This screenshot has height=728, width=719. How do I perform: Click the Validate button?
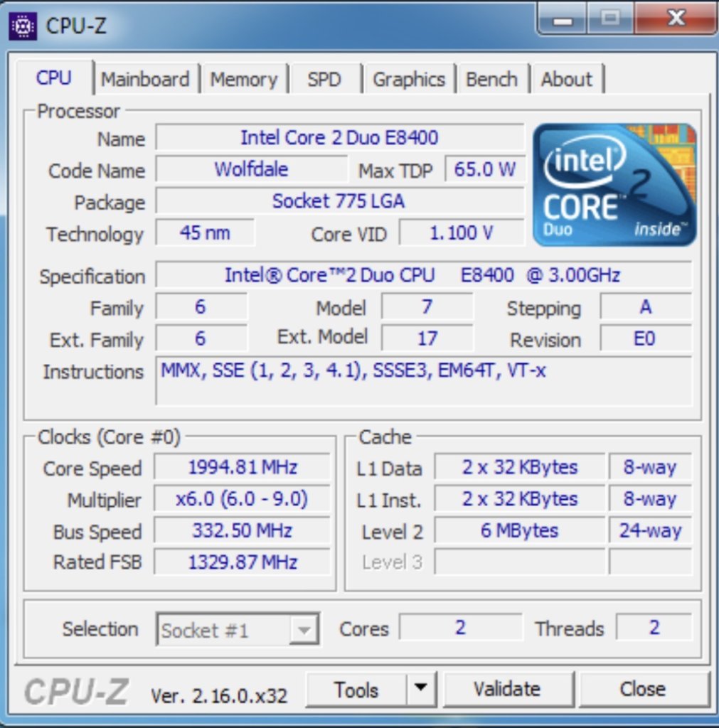507,688
